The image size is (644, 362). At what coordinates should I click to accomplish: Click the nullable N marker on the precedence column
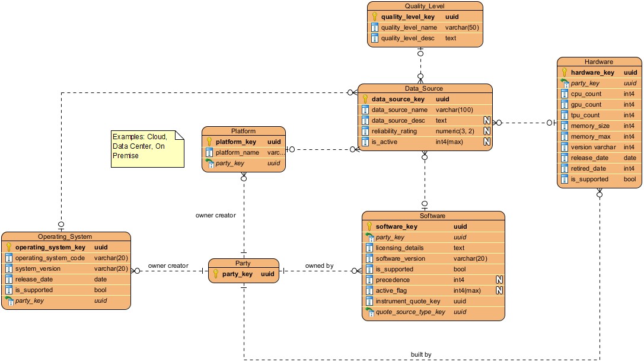coord(499,280)
